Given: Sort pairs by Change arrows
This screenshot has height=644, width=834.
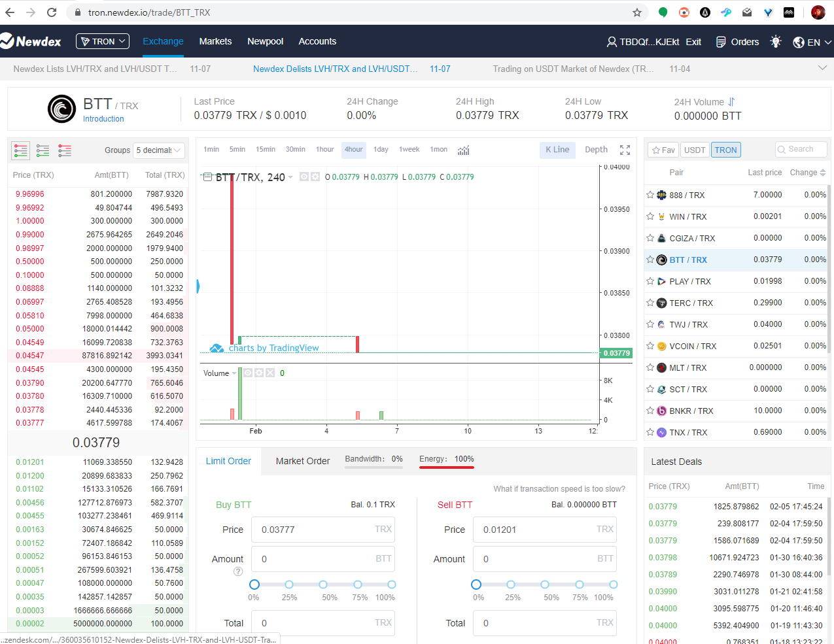Looking at the screenshot, I should point(823,173).
